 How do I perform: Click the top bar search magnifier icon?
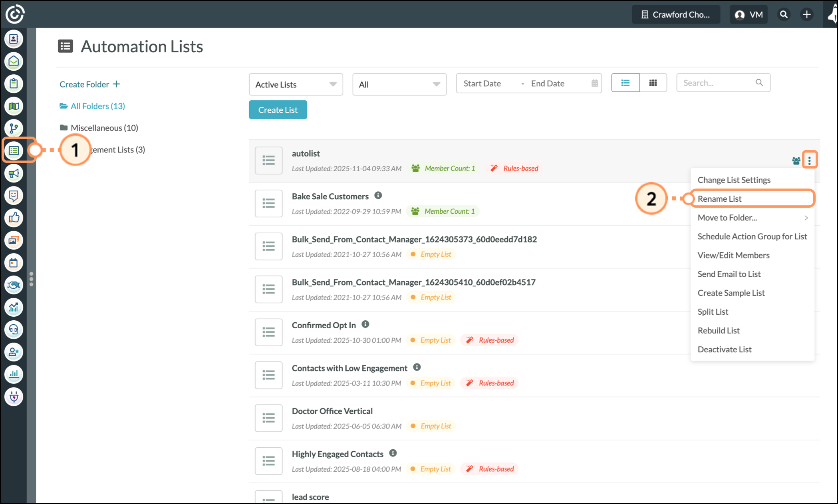point(784,15)
